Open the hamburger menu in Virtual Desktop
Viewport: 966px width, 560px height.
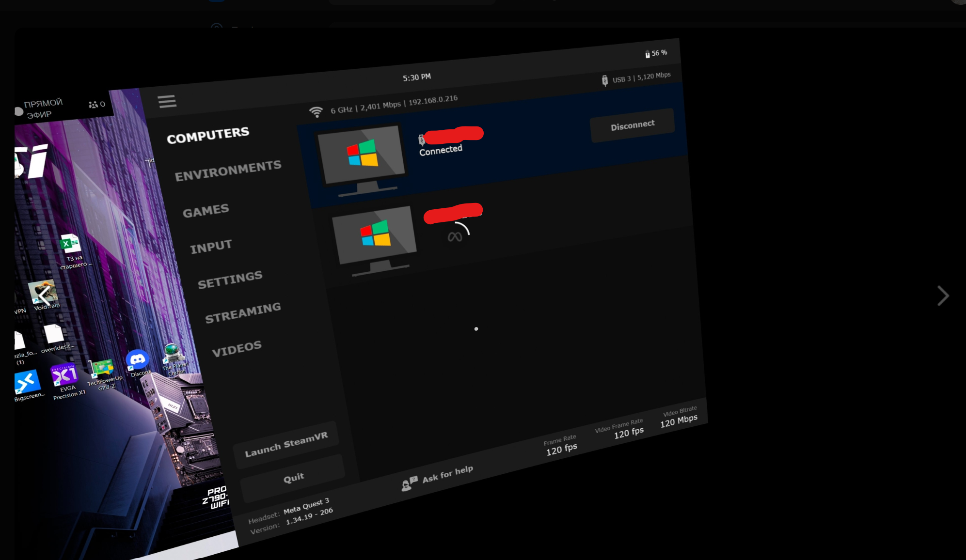[x=167, y=101]
